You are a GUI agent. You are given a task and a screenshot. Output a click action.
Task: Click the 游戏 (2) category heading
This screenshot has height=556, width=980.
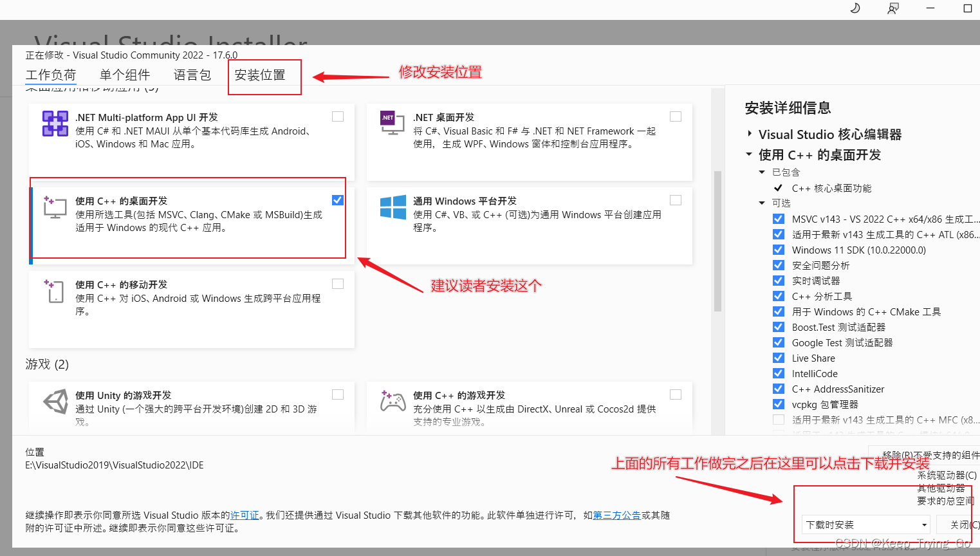click(47, 364)
